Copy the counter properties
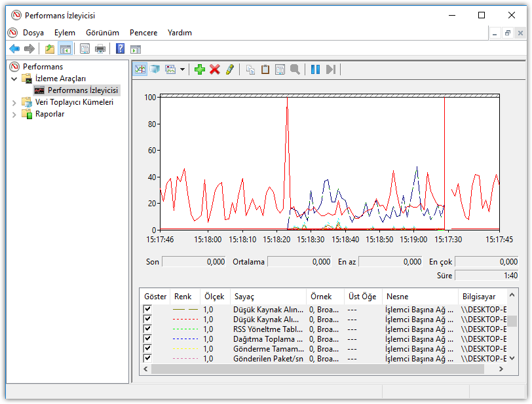The width and height of the screenshot is (532, 404). pyautogui.click(x=250, y=69)
